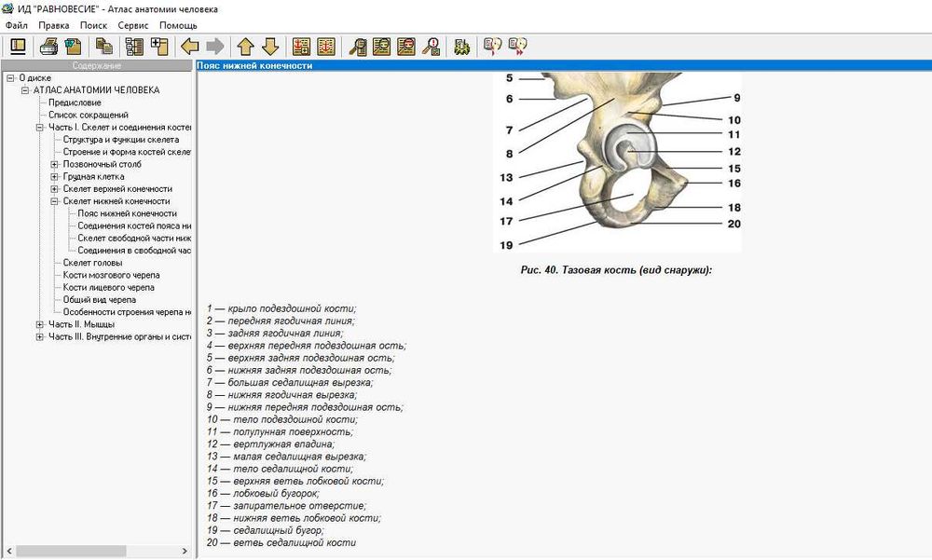Select 'Строение и форма костей скелета' item
The width and height of the screenshot is (932, 560).
coord(127,152)
